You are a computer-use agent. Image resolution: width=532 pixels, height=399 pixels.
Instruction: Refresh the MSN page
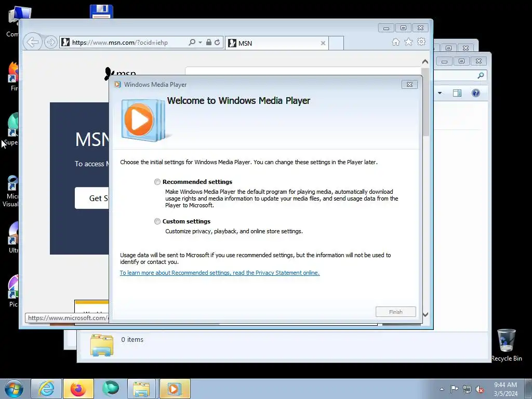(217, 43)
